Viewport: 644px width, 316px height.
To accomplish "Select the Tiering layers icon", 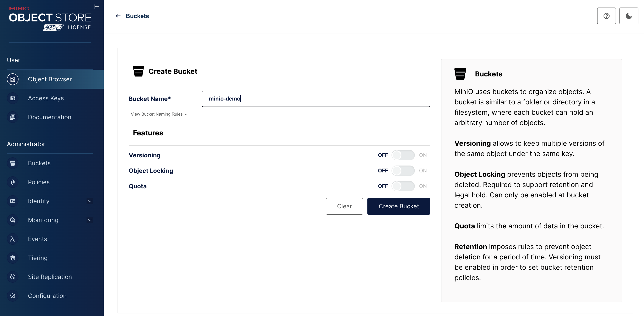I will point(13,258).
